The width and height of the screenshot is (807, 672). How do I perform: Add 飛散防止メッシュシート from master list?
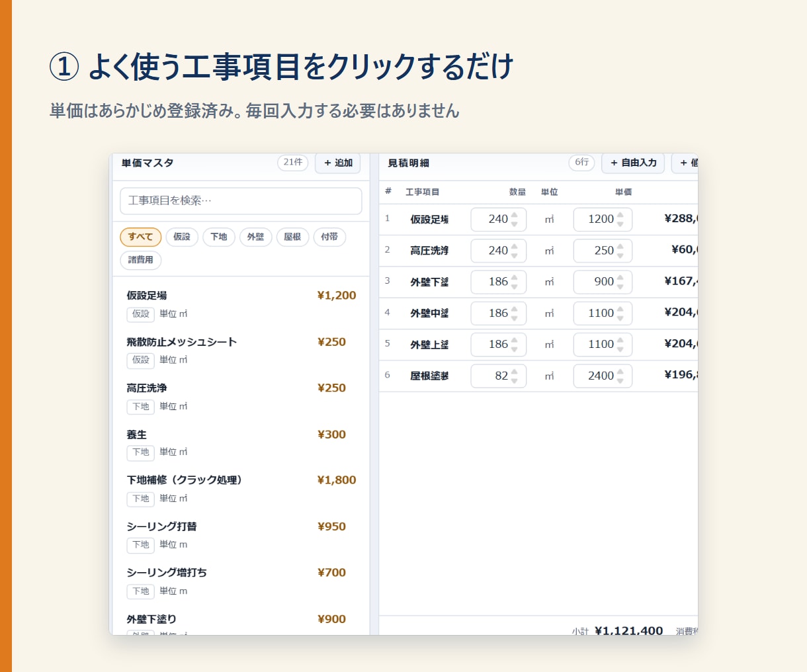[241, 350]
